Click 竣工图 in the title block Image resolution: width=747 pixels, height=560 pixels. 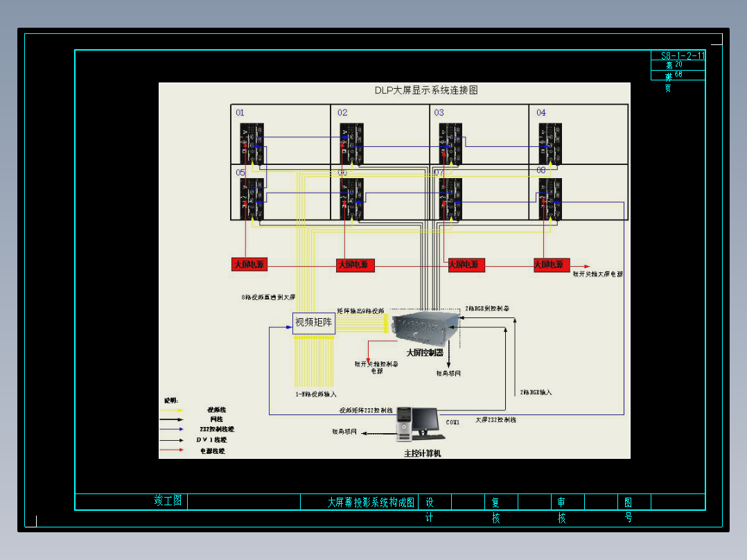click(168, 500)
